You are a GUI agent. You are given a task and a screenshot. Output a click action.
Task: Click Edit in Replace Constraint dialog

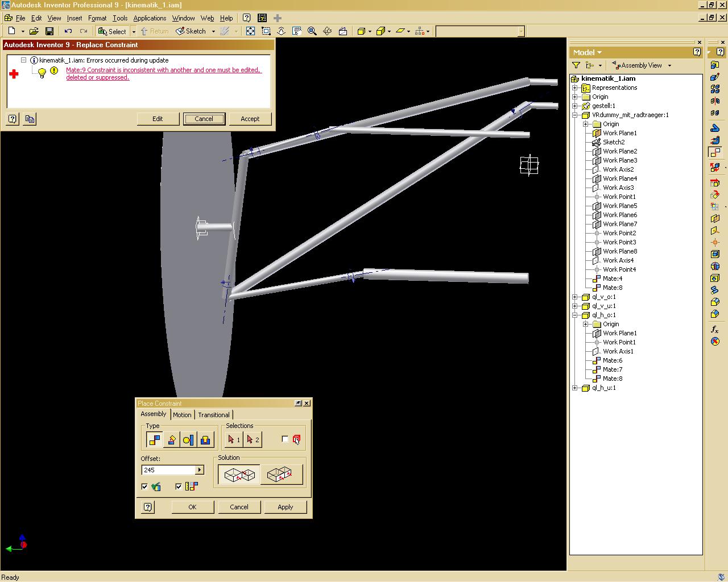158,119
